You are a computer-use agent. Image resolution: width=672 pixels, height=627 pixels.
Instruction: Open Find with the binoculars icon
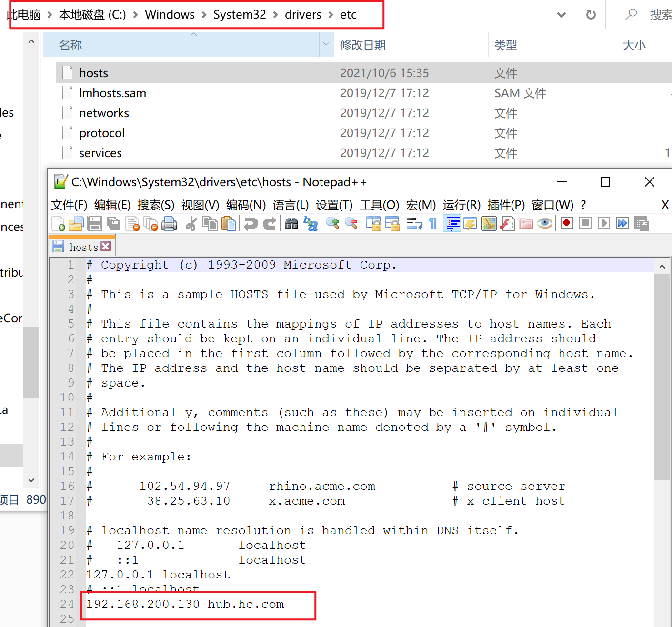(291, 223)
